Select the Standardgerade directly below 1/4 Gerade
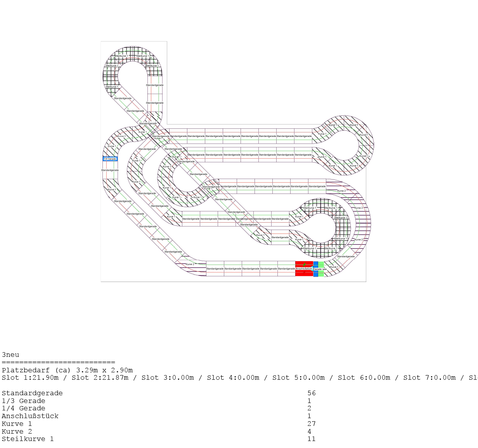The image size is (478, 448). [x=110, y=170]
